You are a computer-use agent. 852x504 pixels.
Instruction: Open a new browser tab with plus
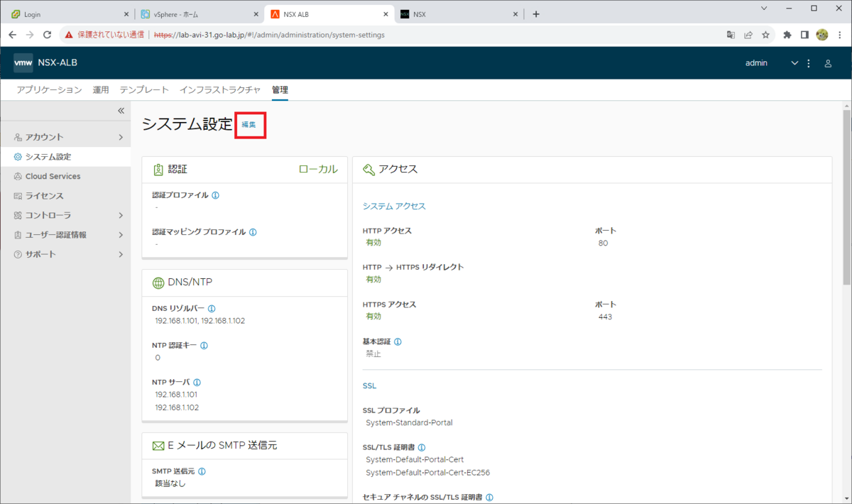click(x=536, y=14)
